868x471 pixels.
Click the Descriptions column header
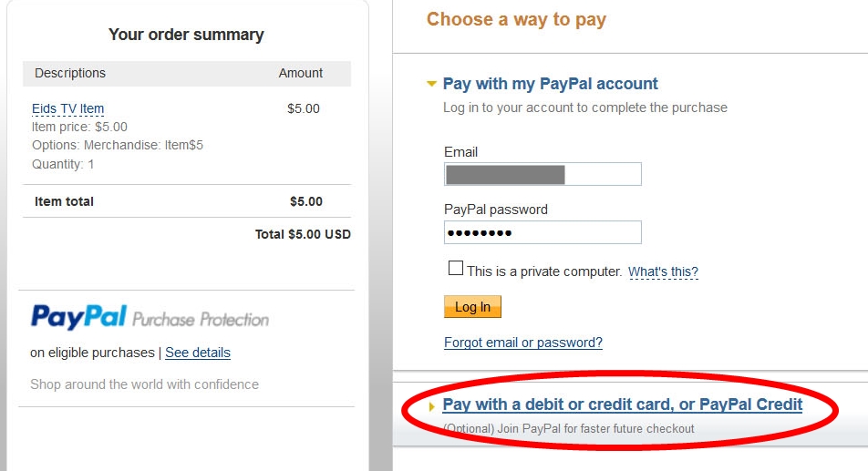(x=70, y=73)
